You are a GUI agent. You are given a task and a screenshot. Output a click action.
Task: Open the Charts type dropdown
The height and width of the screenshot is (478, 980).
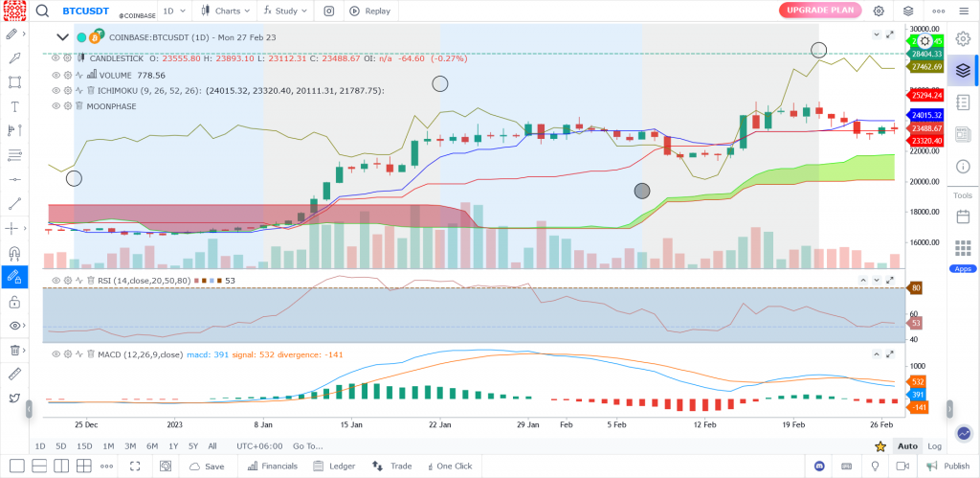[x=226, y=11]
